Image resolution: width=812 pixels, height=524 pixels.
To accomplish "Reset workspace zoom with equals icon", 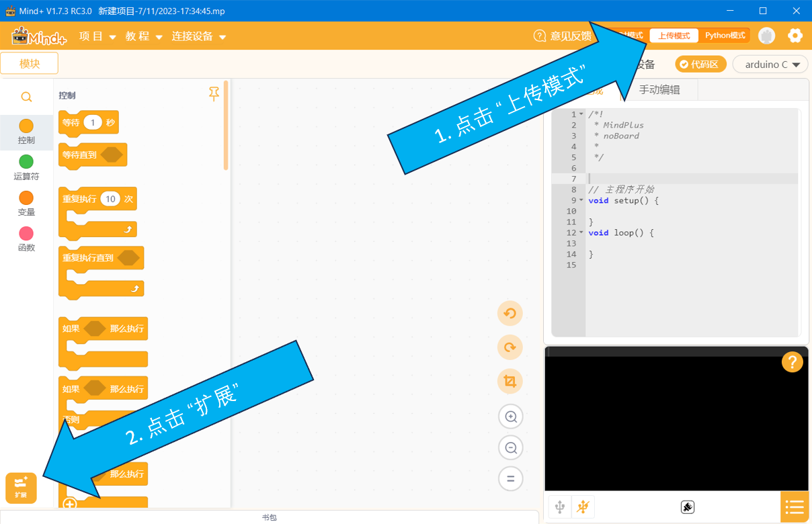I will [511, 479].
